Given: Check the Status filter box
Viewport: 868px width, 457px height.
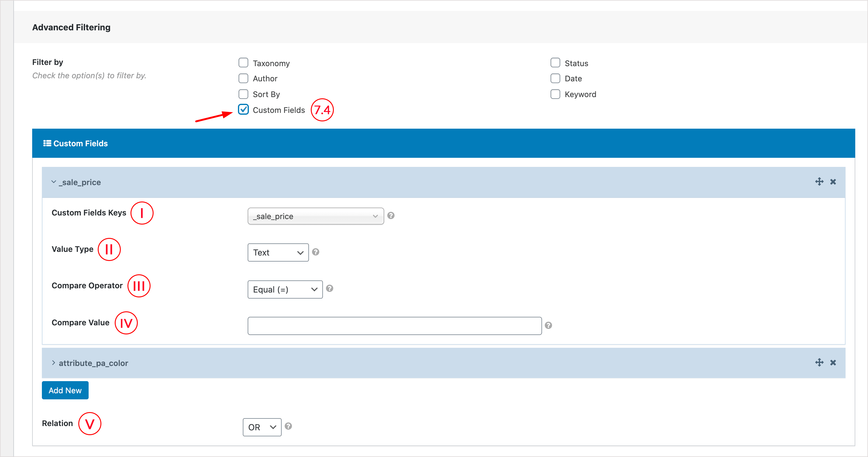Looking at the screenshot, I should point(555,63).
